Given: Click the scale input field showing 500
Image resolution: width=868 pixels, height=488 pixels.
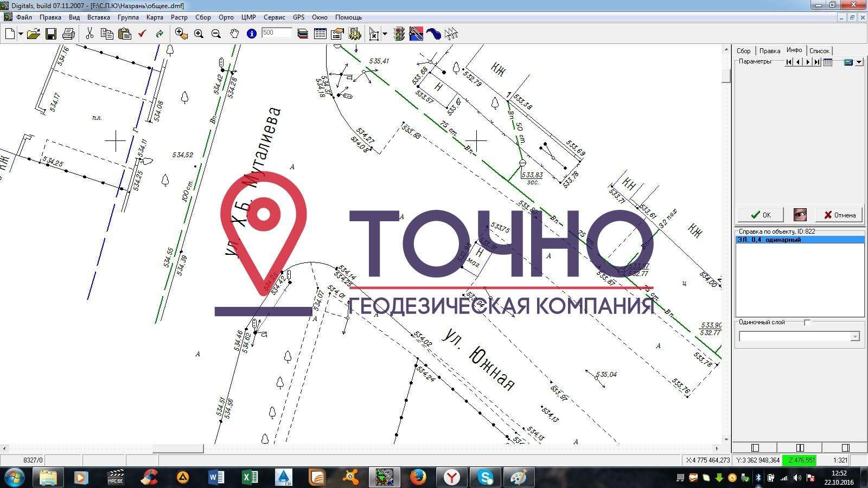Looking at the screenshot, I should (x=277, y=33).
